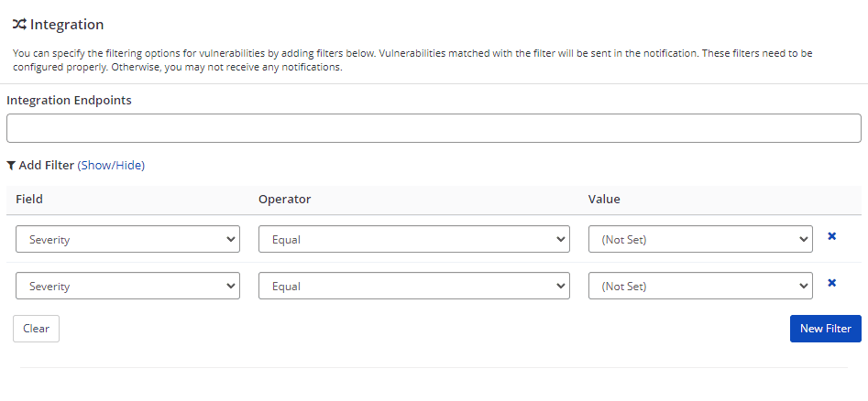
Task: Click the Integration section title text
Action: (x=67, y=25)
